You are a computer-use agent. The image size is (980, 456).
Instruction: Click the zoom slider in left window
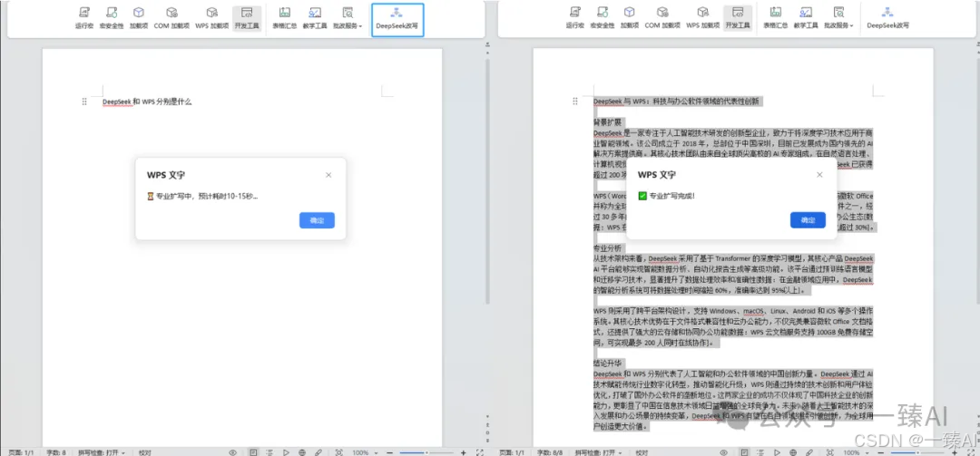[428, 451]
